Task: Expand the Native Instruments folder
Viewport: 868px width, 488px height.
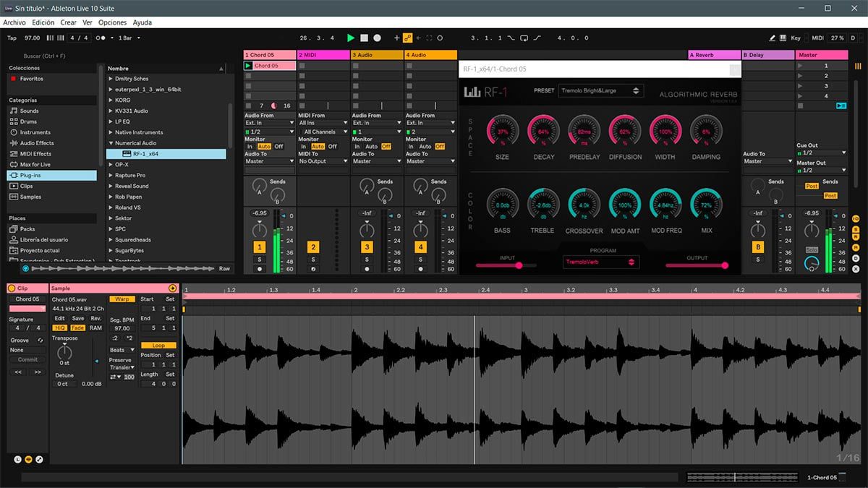Action: click(111, 132)
